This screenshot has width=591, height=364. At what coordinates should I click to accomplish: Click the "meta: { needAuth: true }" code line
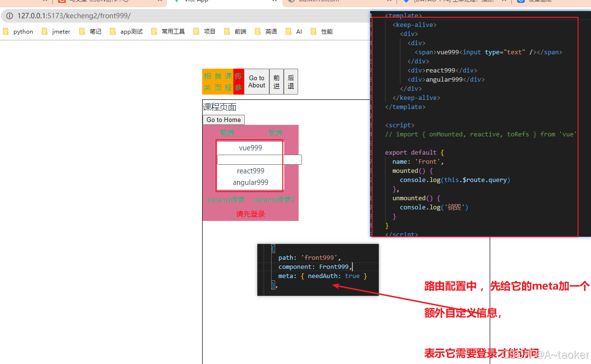[x=323, y=276]
